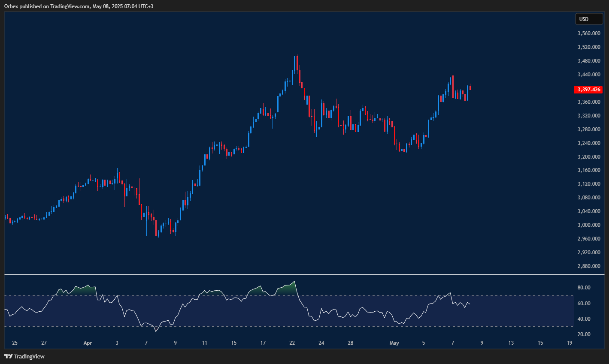Open the USD currency selector
The width and height of the screenshot is (609, 364).
[588, 19]
